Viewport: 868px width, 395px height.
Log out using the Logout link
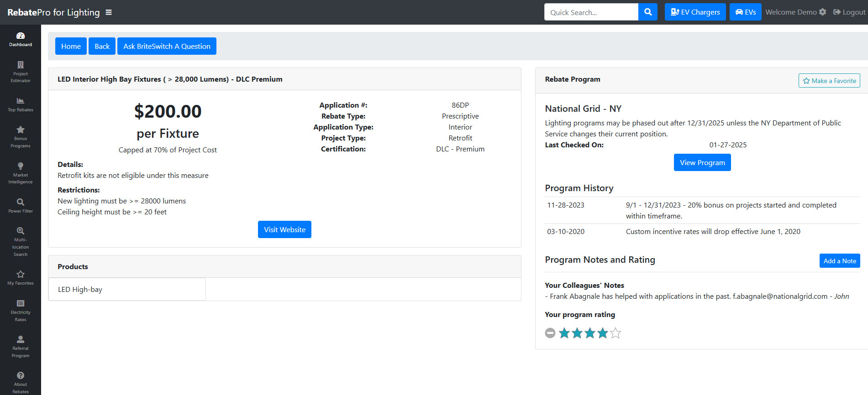(x=849, y=12)
